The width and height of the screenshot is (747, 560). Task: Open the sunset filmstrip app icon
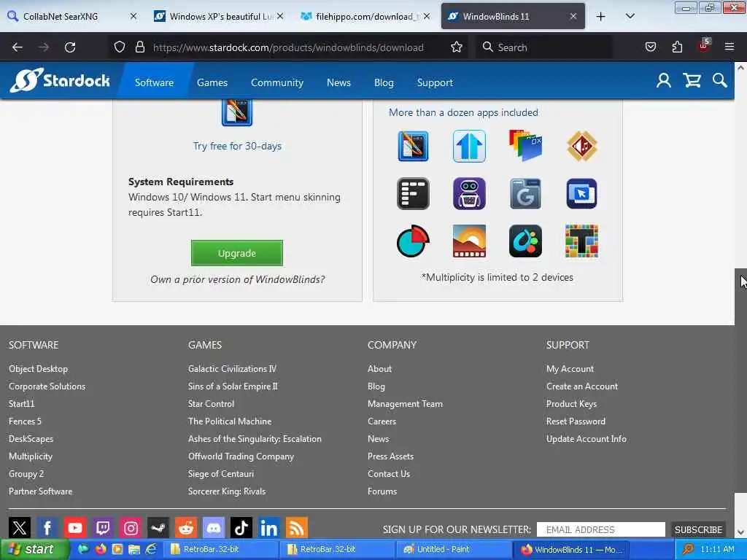point(469,241)
